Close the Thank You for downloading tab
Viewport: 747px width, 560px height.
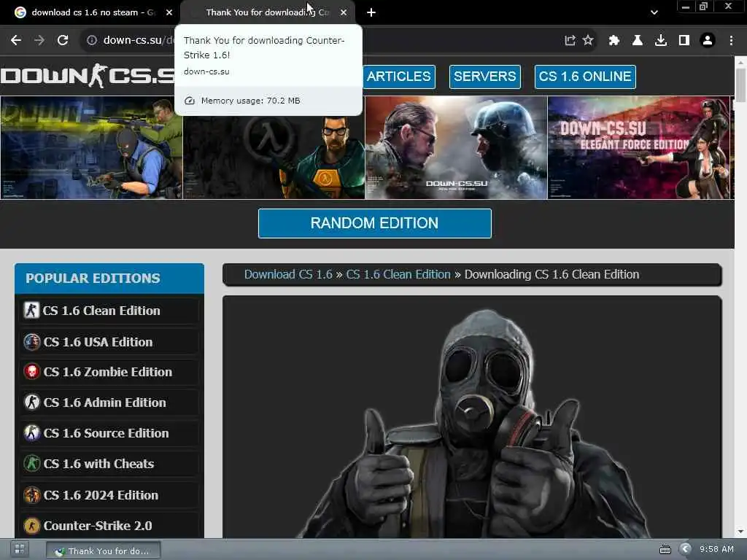(x=344, y=12)
